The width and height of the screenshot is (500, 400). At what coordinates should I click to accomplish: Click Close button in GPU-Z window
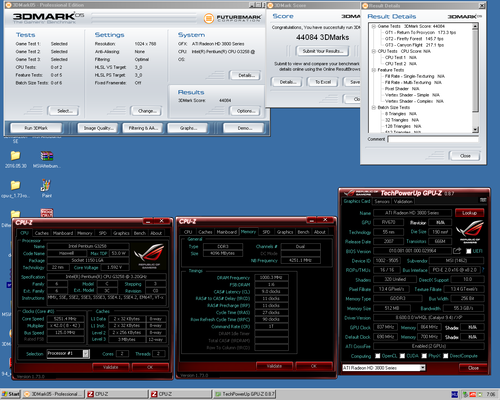click(x=473, y=368)
